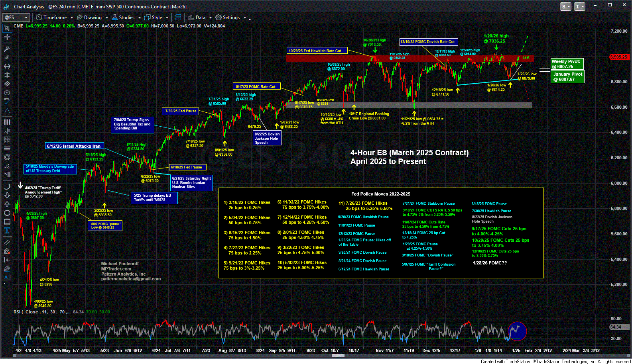Screen dimensions: 632x364
Task: Choose the ellipse drawing tool
Action: [x=7, y=213]
